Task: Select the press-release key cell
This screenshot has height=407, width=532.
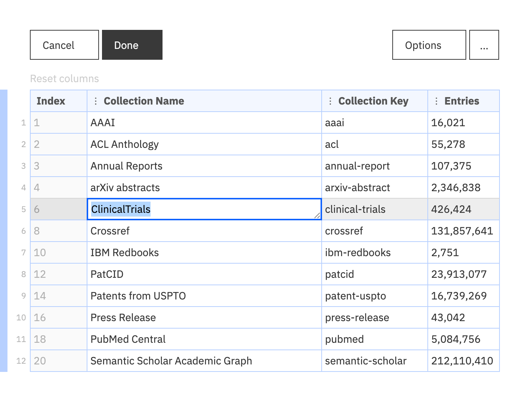Action: point(375,317)
